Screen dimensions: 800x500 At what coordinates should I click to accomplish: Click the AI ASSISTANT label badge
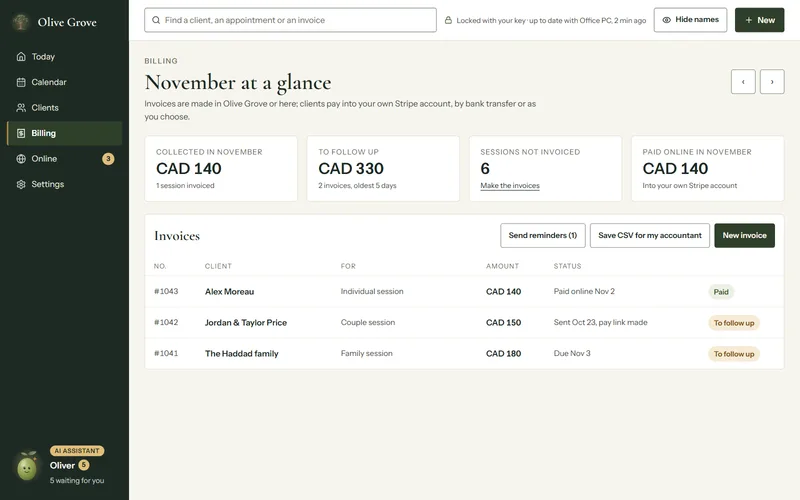coord(77,451)
